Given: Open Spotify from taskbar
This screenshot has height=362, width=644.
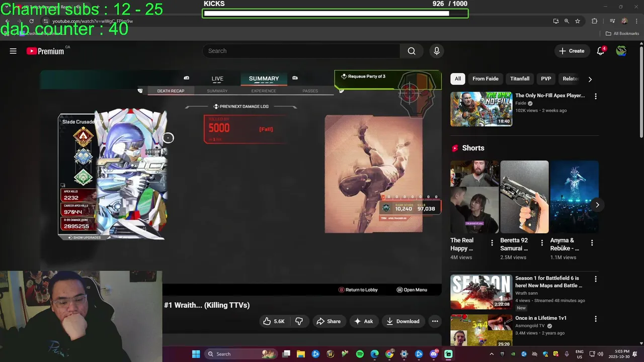Looking at the screenshot, I should pyautogui.click(x=360, y=354).
